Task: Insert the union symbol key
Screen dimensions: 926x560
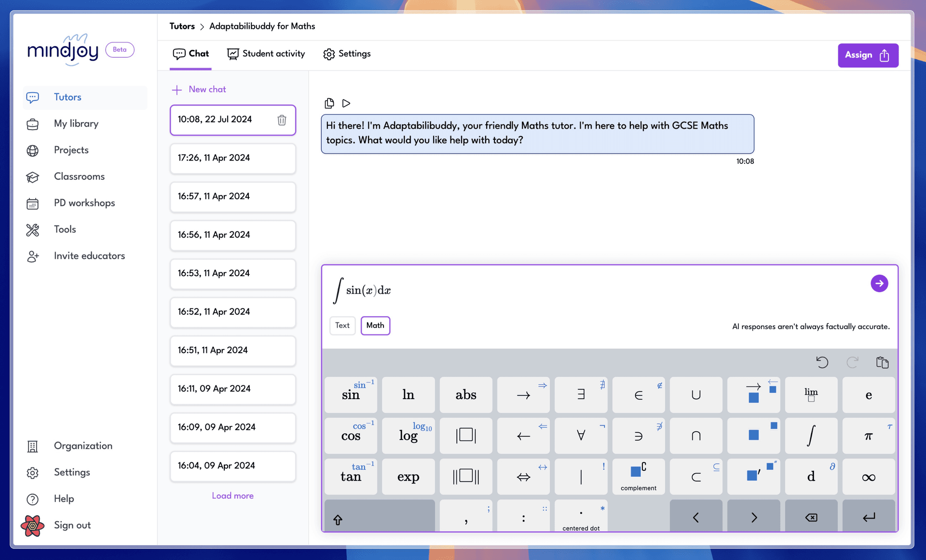Action: [695, 395]
